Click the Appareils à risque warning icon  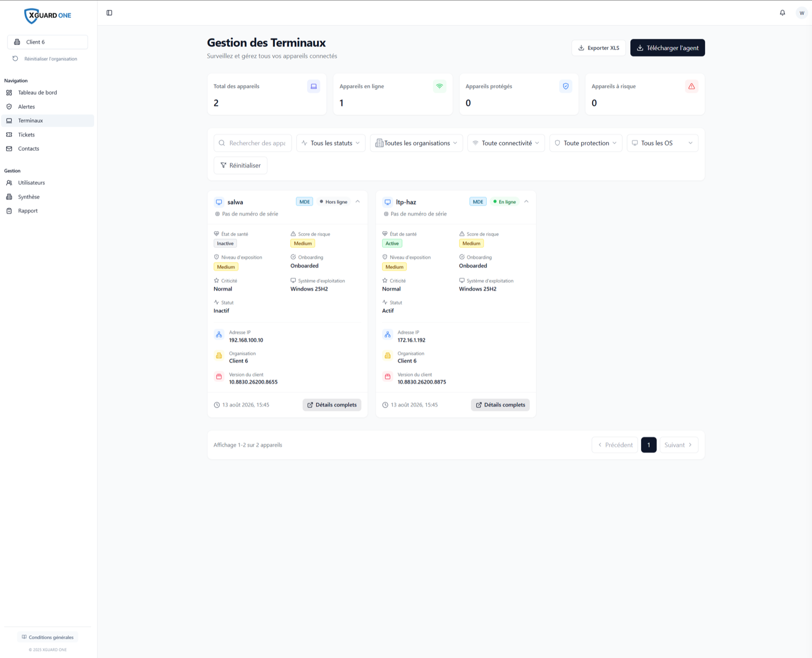click(x=692, y=86)
